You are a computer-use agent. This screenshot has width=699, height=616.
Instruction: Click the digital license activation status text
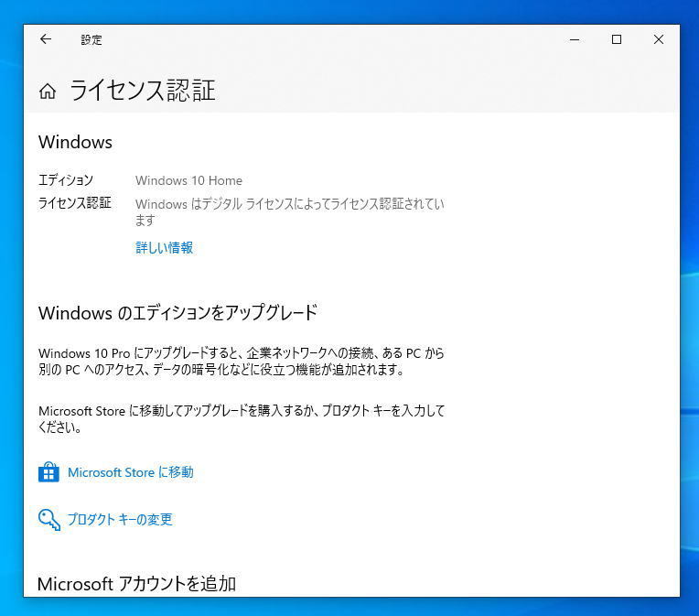290,211
